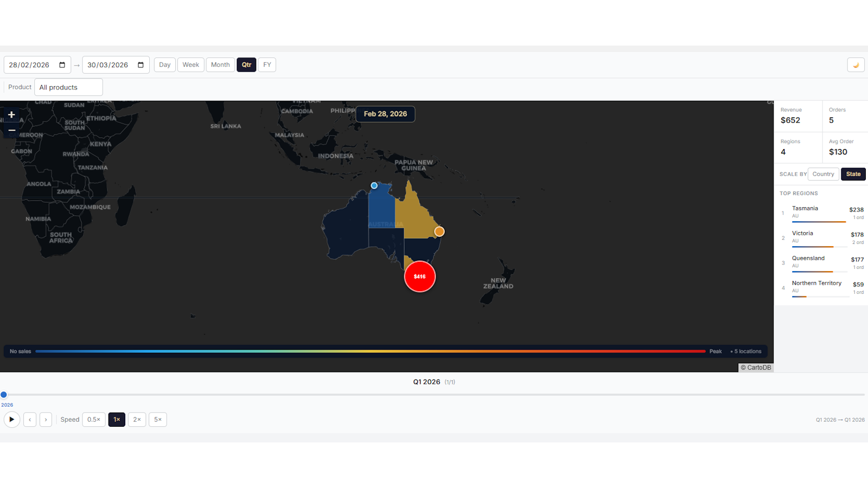The image size is (868, 488).
Task: Scale by State
Action: [853, 174]
